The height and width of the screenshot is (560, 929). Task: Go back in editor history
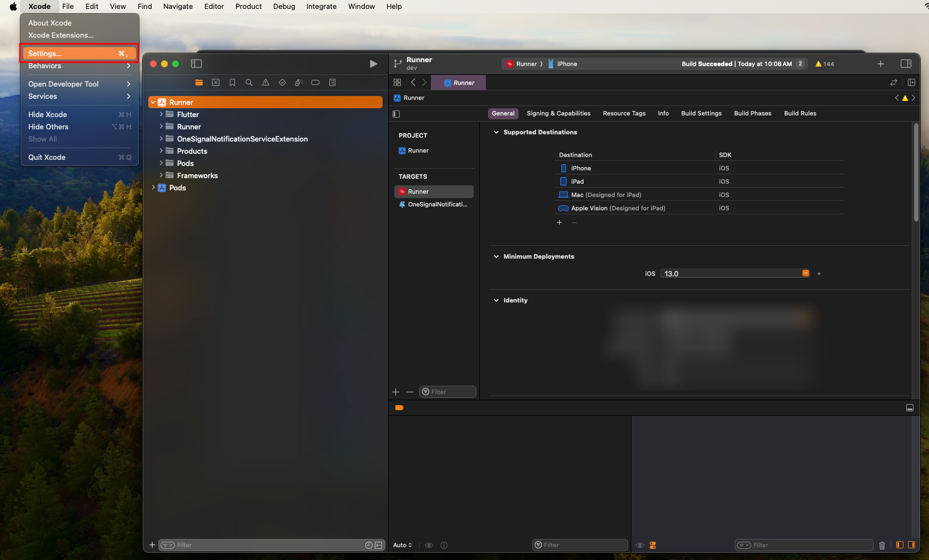[413, 82]
